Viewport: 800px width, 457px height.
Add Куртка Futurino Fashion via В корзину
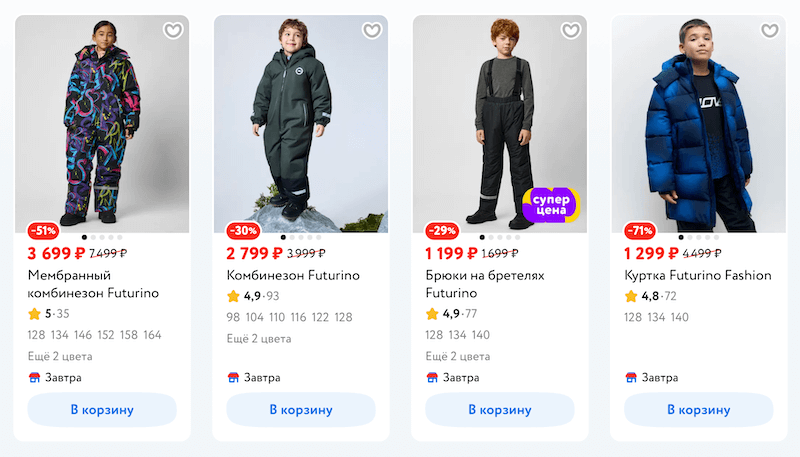point(699,410)
